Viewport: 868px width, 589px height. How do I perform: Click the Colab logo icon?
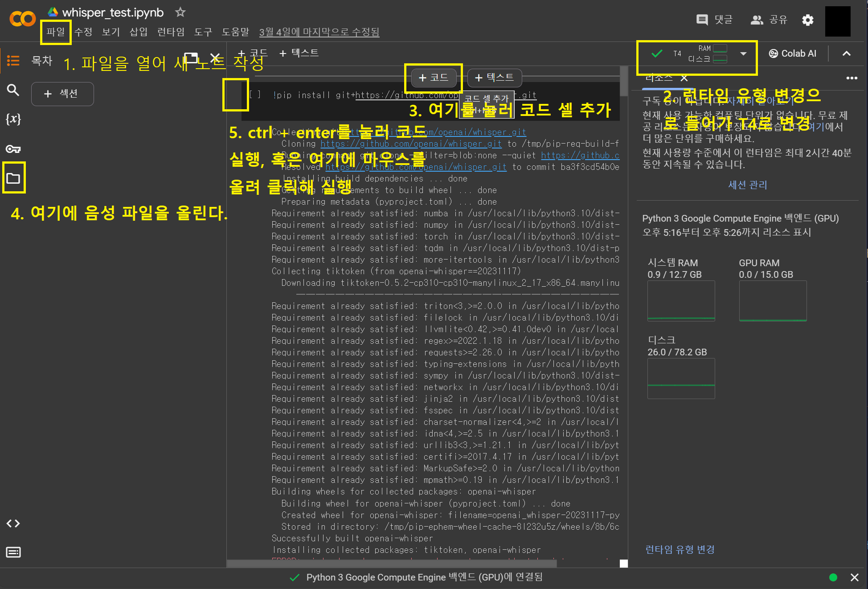click(x=22, y=19)
